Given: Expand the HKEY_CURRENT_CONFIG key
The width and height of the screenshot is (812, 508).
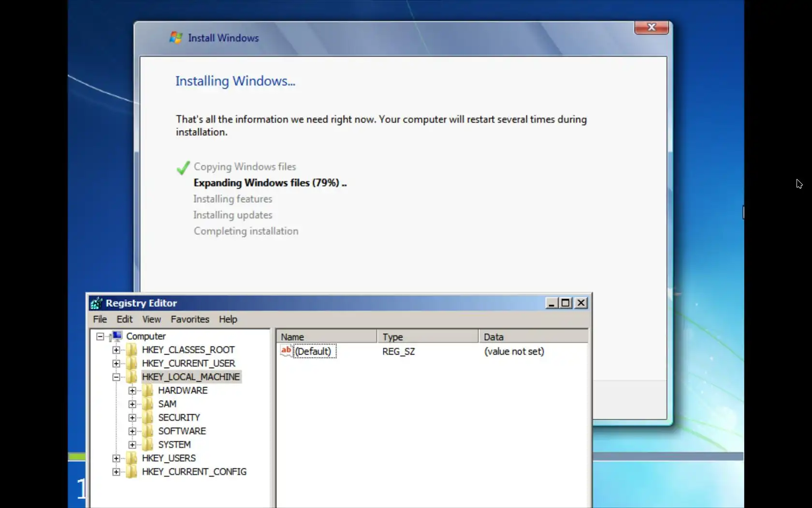Looking at the screenshot, I should tap(116, 472).
